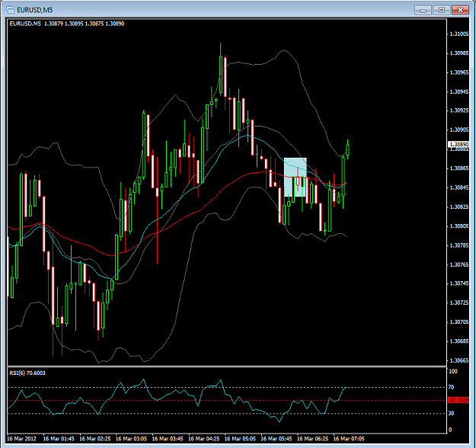Viewport: 476px width, 448px height.
Task: Click the EURUSD,M5 window title text
Action: 34,10
